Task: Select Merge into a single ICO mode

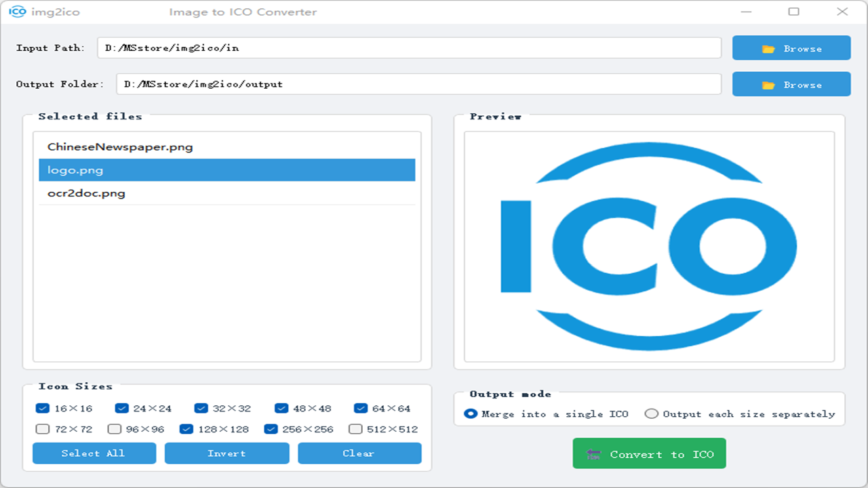Action: coord(471,413)
